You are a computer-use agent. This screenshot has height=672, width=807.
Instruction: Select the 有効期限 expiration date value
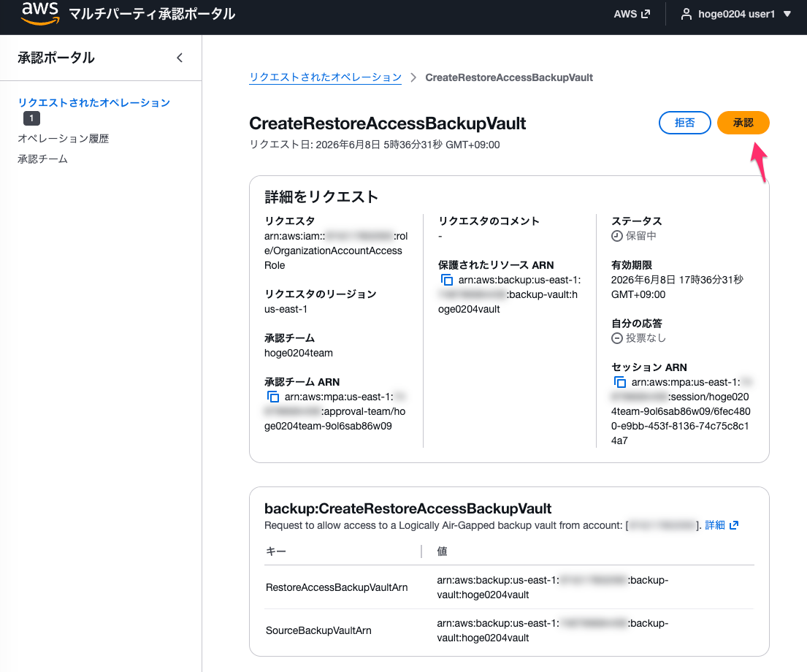tap(677, 287)
